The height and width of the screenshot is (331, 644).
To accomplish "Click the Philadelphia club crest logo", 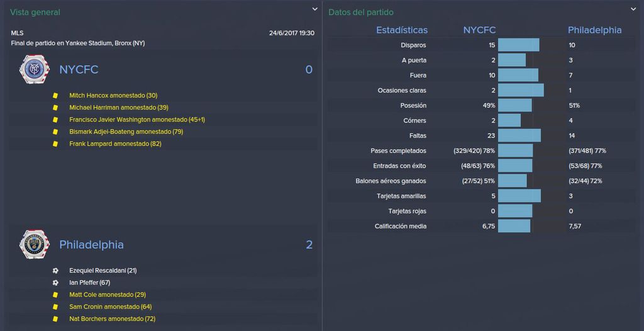I will 35,245.
